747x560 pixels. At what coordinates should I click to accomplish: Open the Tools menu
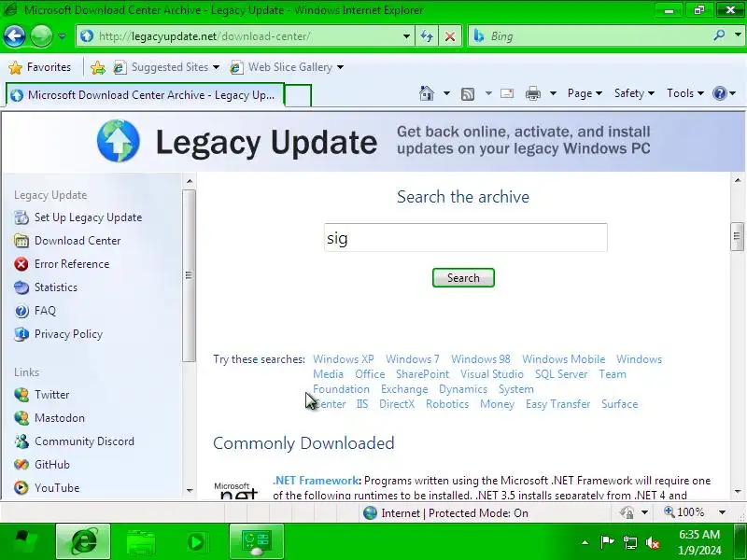pyautogui.click(x=685, y=93)
